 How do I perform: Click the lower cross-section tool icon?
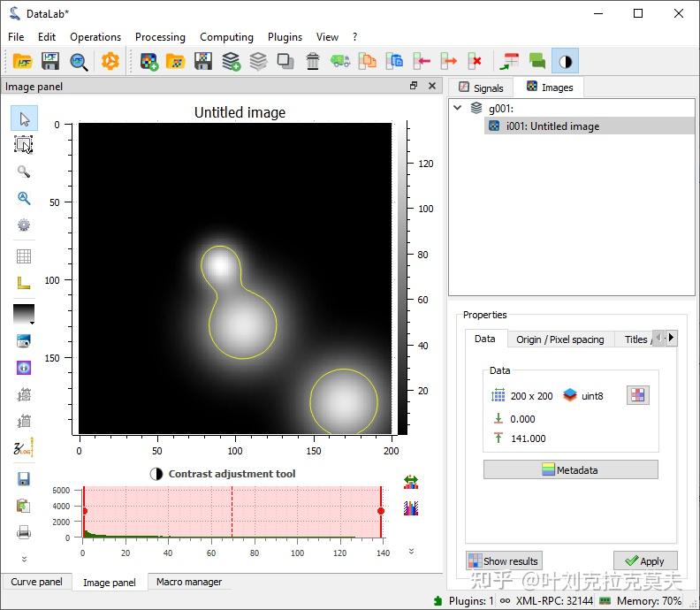coord(24,421)
